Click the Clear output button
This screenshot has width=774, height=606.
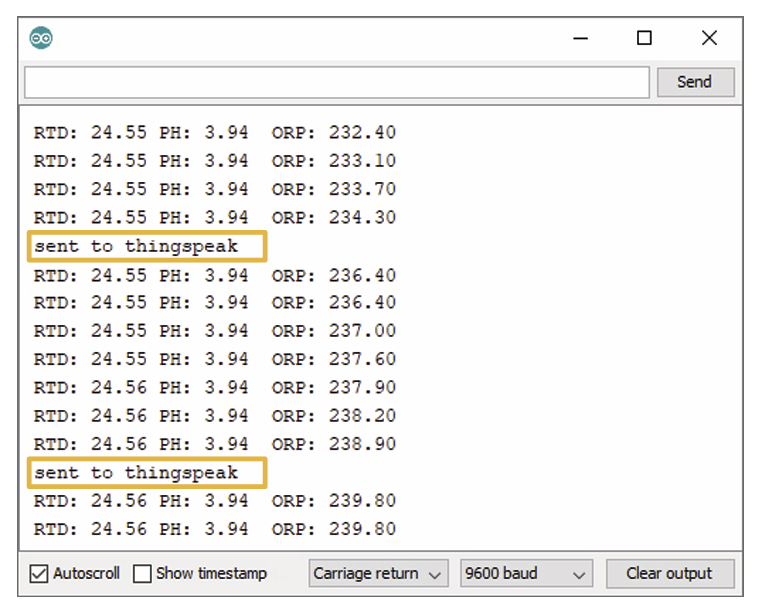669,573
